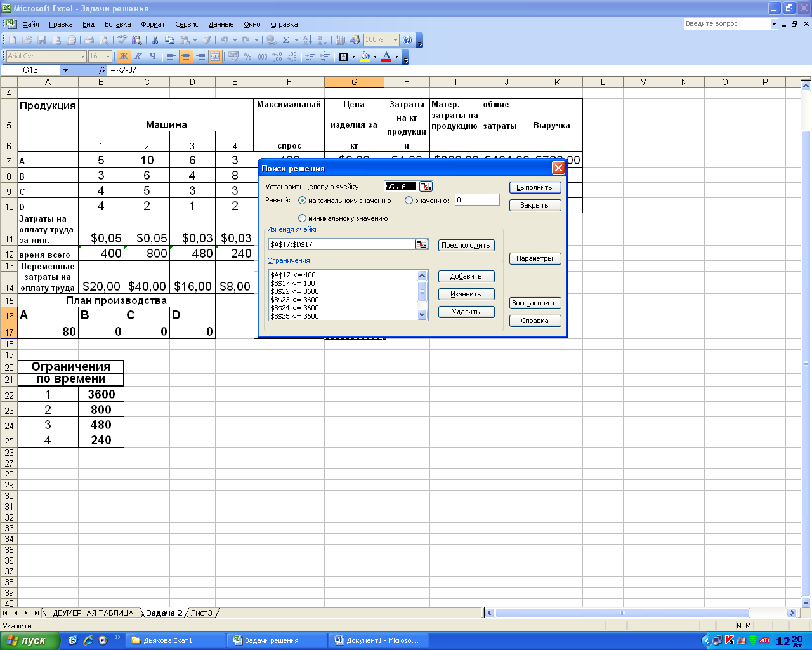Toggle Bold (Ж) formatting button
The height and width of the screenshot is (650, 812).
click(124, 56)
